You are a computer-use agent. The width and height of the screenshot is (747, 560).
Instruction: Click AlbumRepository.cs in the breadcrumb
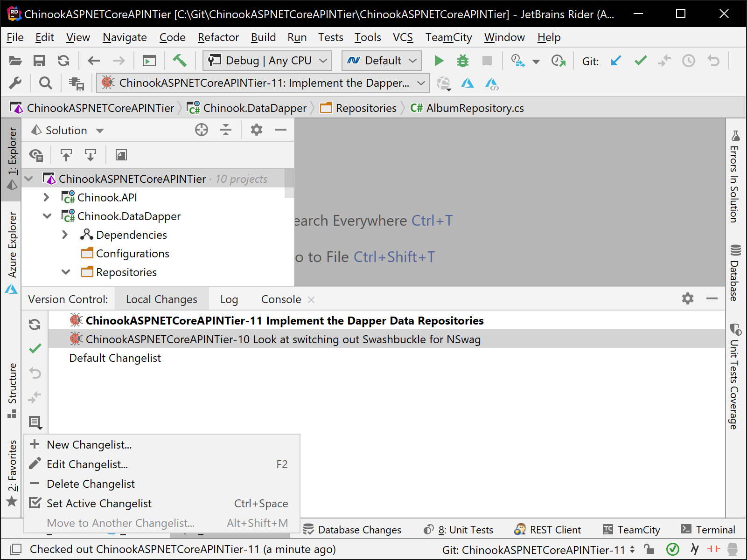point(467,108)
